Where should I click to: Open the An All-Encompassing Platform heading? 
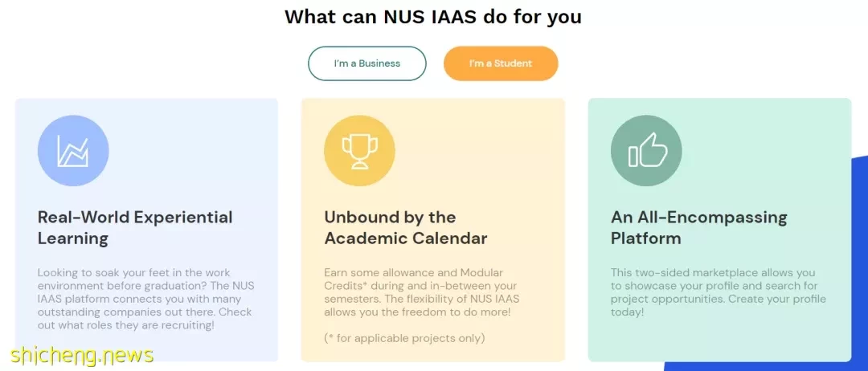click(x=698, y=228)
